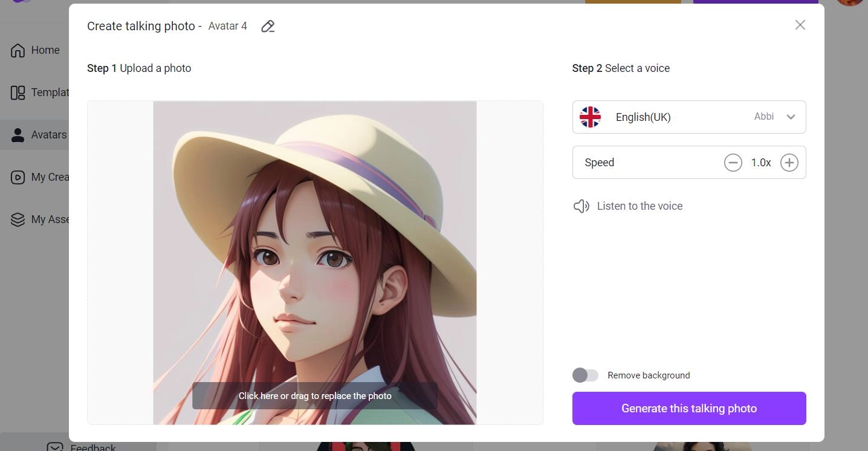Image resolution: width=868 pixels, height=451 pixels.
Task: Click the replace photo overlay bar
Action: click(314, 396)
